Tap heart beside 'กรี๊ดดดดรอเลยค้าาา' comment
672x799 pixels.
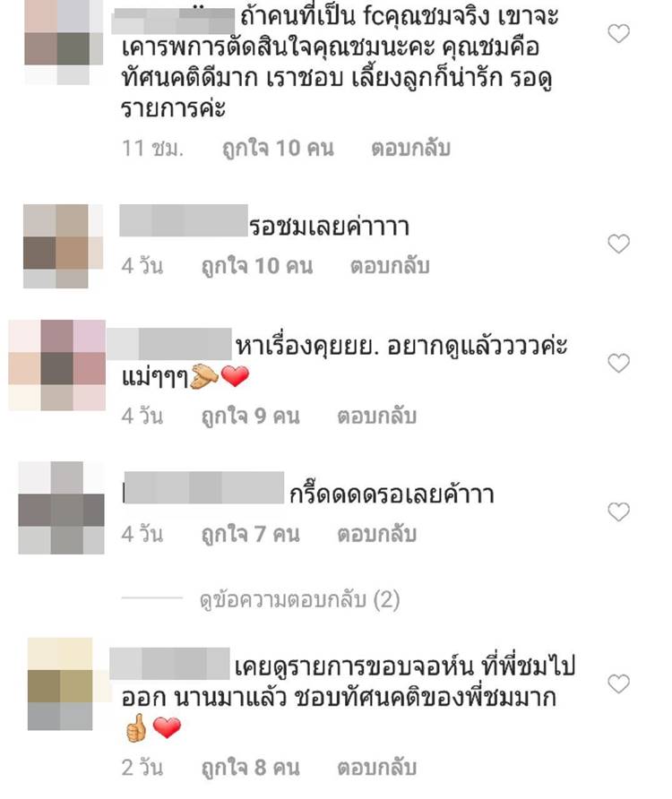click(x=618, y=511)
